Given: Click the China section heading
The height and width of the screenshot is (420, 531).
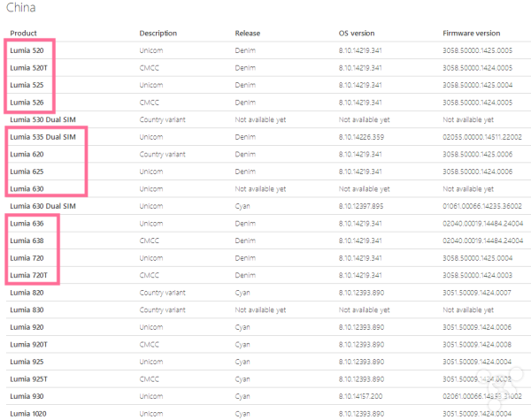Looking at the screenshot, I should (21, 7).
